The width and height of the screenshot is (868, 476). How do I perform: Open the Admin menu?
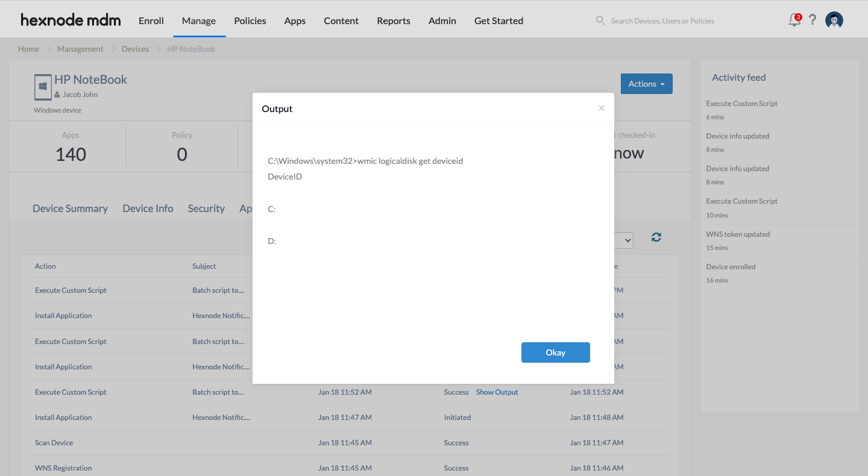click(x=442, y=20)
